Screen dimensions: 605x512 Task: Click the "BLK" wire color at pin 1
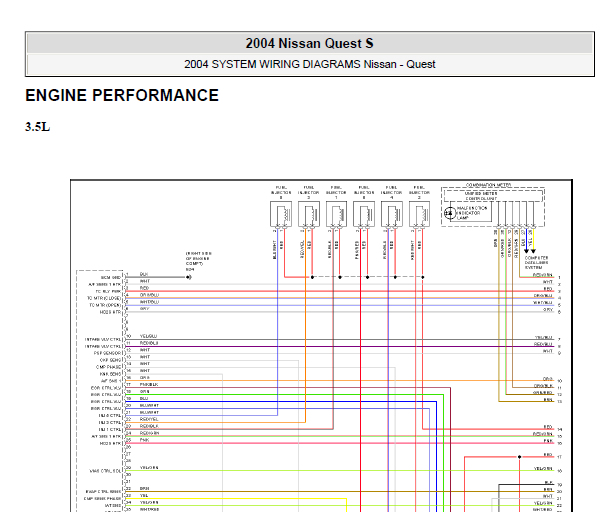144,274
